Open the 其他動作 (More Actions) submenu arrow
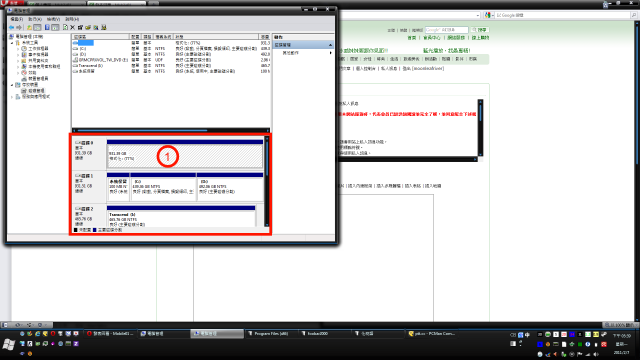The height and width of the screenshot is (360, 640). (x=330, y=53)
